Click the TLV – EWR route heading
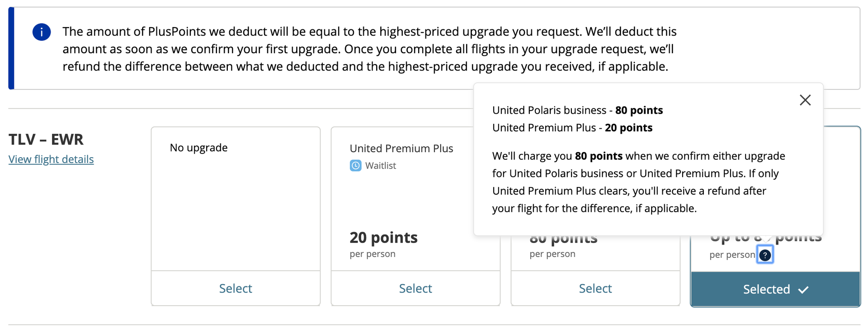 click(x=46, y=140)
